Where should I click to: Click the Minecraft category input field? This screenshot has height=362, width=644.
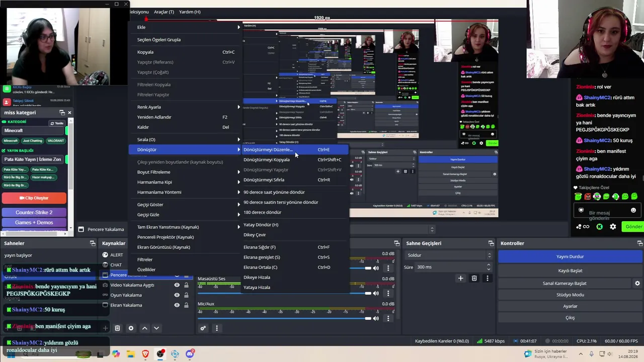(34, 131)
